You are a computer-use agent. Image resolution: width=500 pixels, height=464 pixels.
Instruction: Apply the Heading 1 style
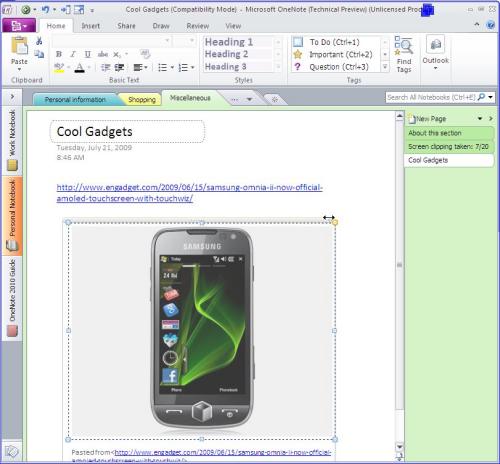(239, 42)
